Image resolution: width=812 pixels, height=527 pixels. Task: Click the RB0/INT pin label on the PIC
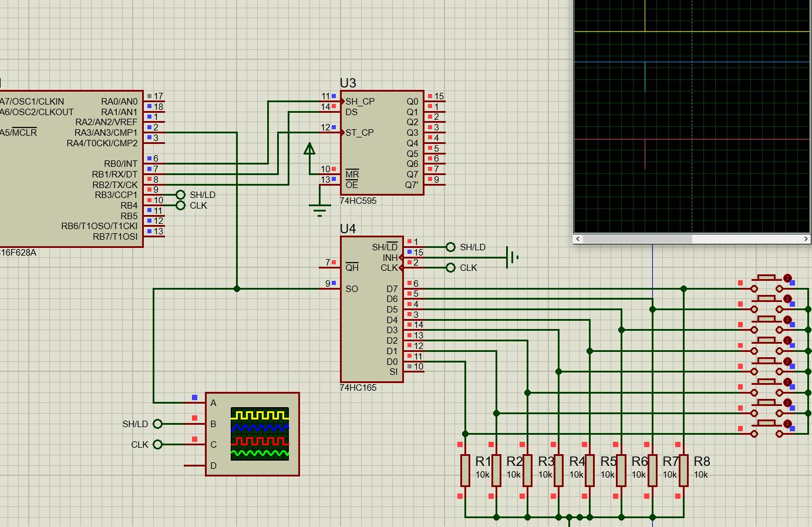click(x=121, y=164)
